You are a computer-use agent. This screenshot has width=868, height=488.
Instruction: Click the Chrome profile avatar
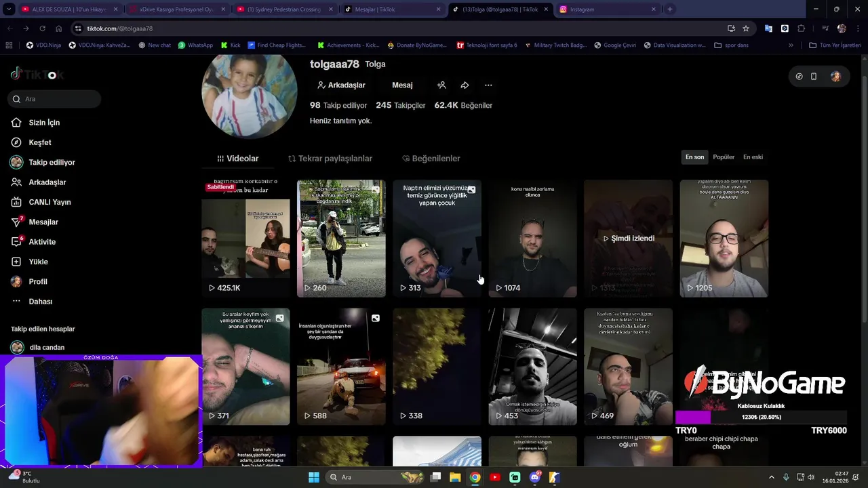click(x=842, y=28)
